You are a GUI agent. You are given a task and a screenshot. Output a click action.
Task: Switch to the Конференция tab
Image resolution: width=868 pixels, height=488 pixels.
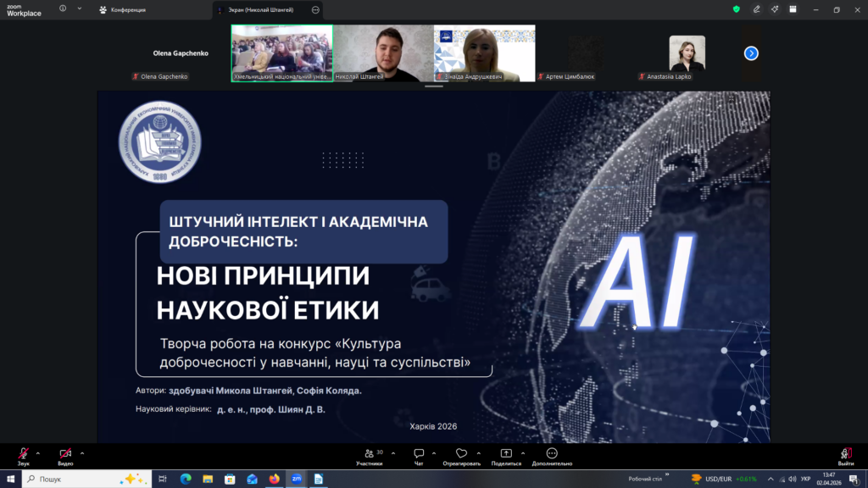(x=123, y=9)
